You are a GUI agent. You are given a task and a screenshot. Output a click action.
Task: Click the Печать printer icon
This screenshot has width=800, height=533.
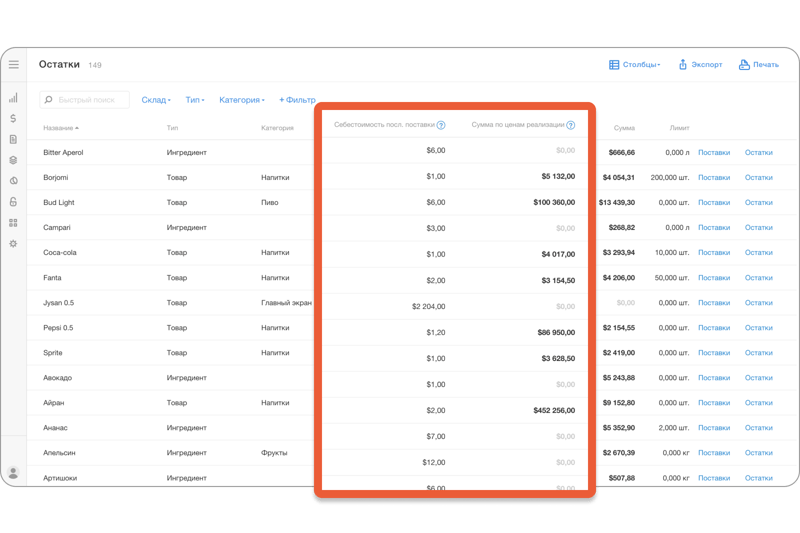(744, 64)
